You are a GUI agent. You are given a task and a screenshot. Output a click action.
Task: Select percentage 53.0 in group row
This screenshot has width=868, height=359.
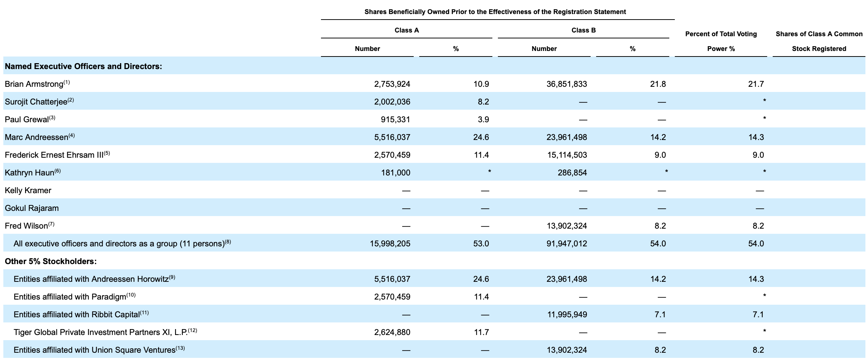[481, 243]
